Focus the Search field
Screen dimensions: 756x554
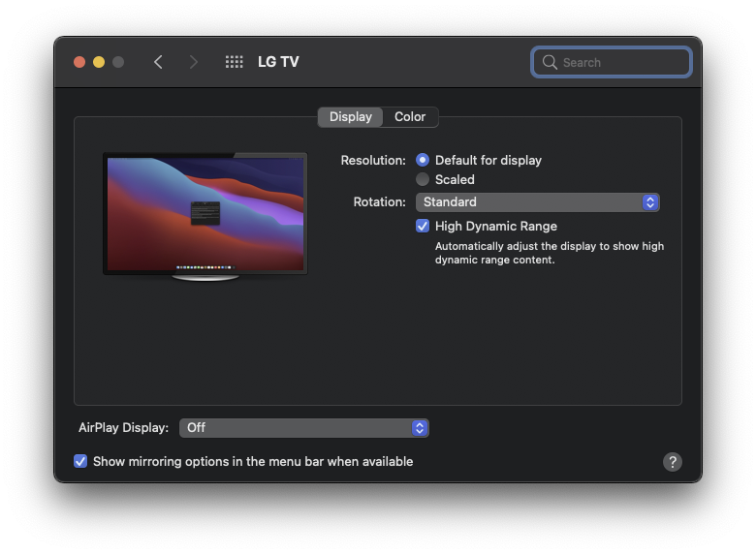(612, 62)
